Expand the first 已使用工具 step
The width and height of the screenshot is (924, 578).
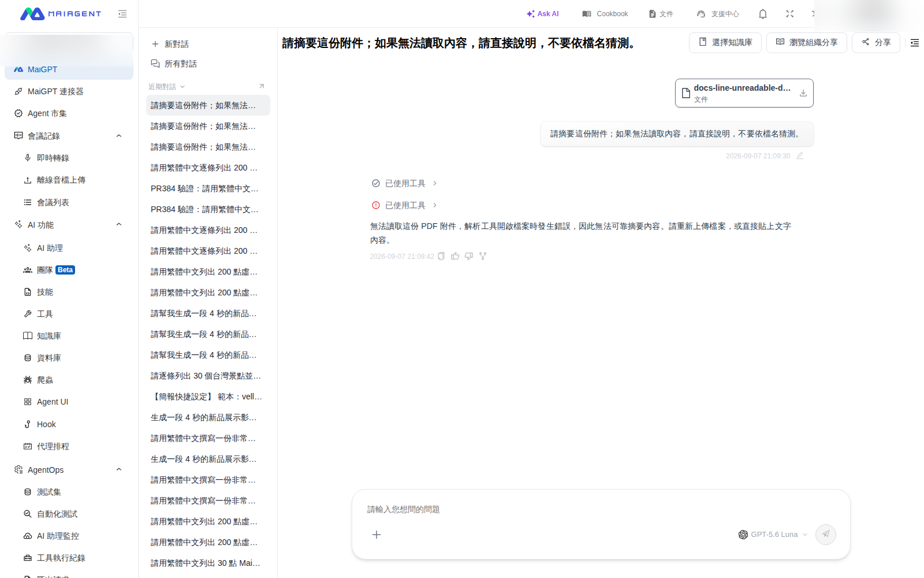404,183
